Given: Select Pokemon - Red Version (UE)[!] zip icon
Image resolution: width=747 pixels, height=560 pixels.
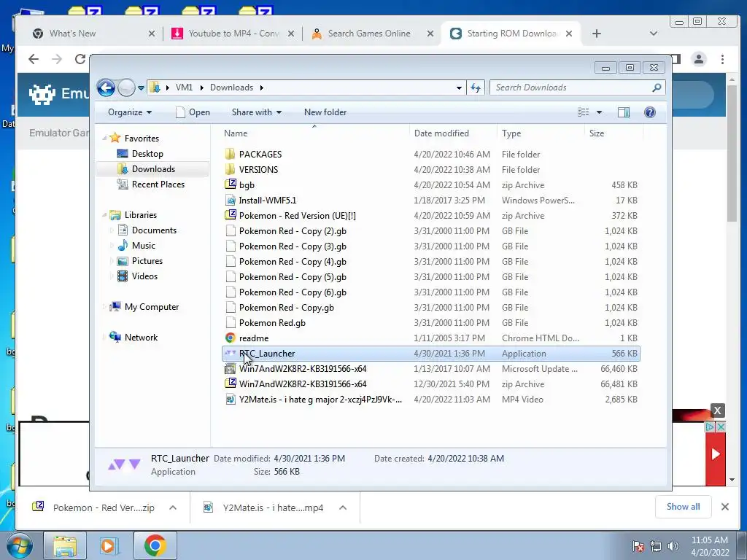Looking at the screenshot, I should pos(230,215).
